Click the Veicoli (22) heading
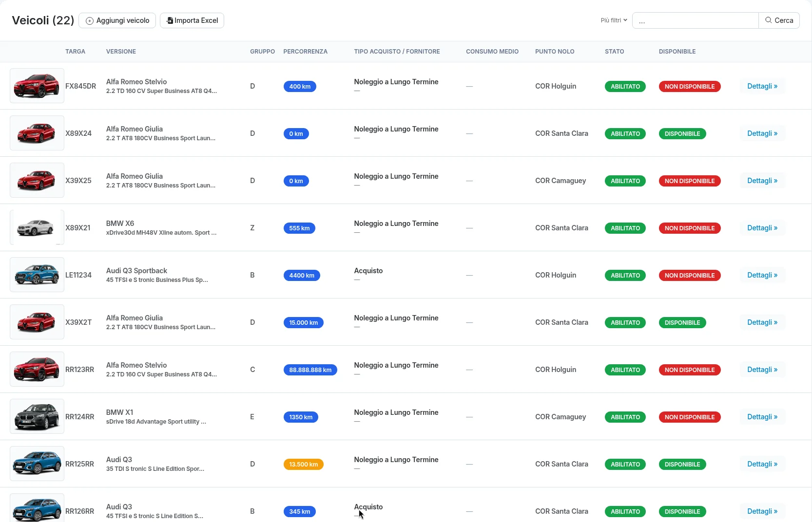The height and width of the screenshot is (522, 812). coord(43,20)
